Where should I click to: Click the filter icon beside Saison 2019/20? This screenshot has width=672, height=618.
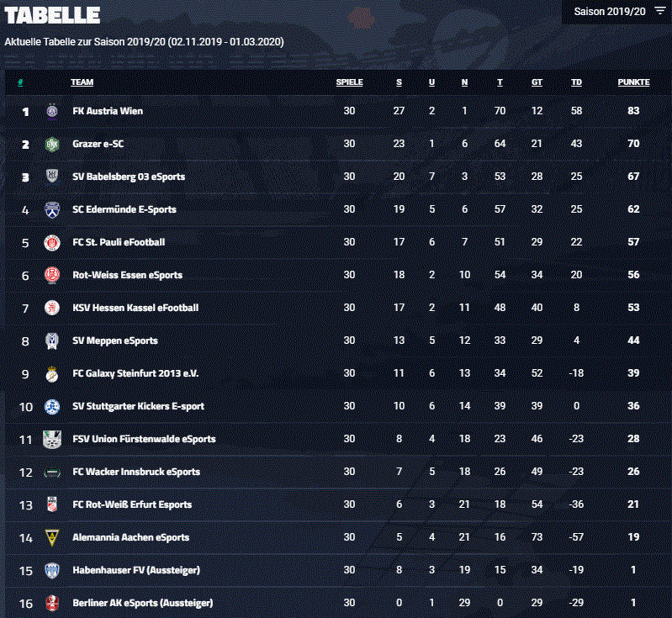(659, 10)
